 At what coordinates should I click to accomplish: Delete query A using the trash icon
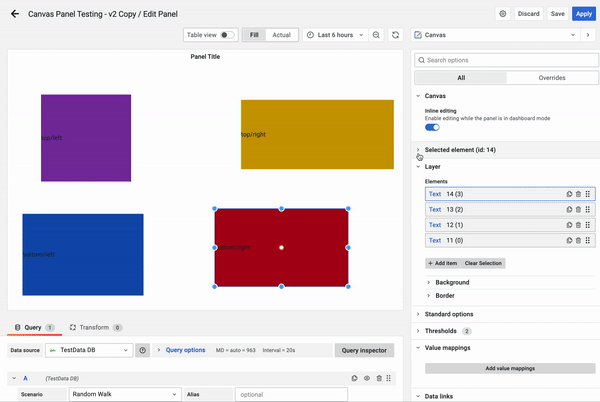tap(379, 379)
